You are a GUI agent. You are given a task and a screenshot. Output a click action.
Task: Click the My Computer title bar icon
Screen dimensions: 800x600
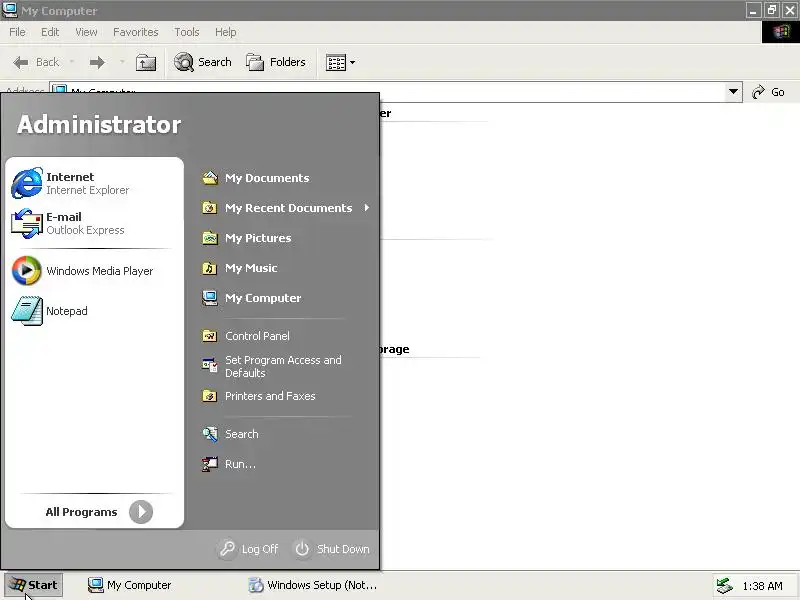[10, 10]
